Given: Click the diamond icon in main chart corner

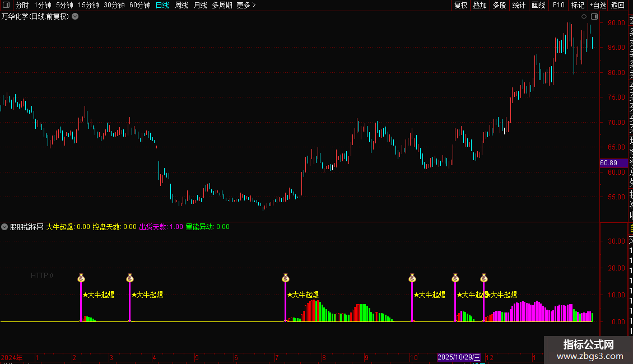Looking at the screenshot, I should [x=584, y=17].
